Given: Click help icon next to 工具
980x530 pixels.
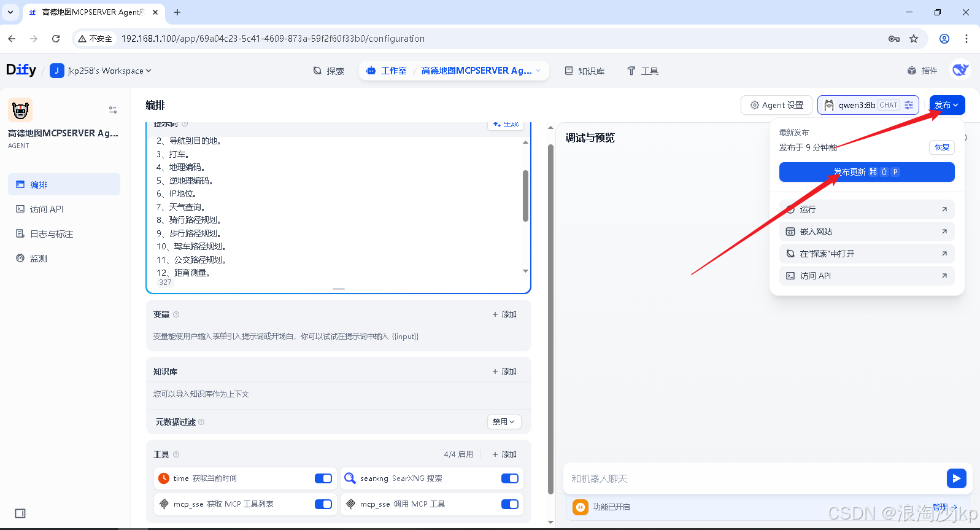Looking at the screenshot, I should coord(176,454).
